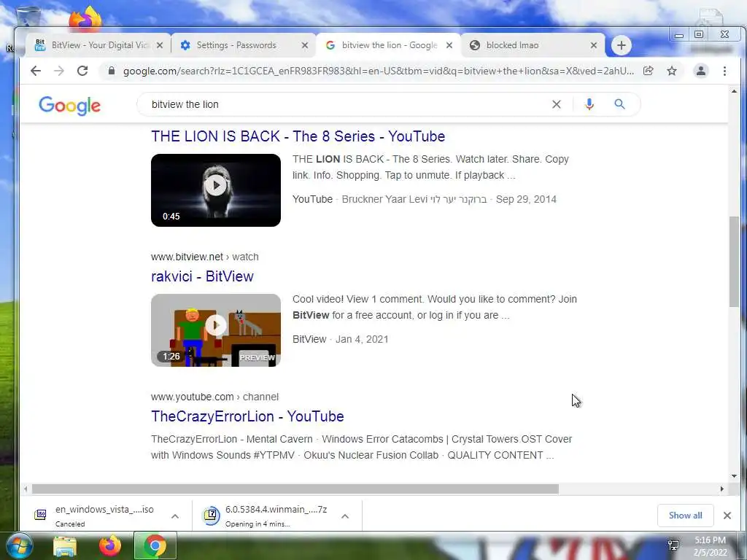The image size is (747, 560).
Task: Open Windows Explorer from the taskbar
Action: pos(65,546)
